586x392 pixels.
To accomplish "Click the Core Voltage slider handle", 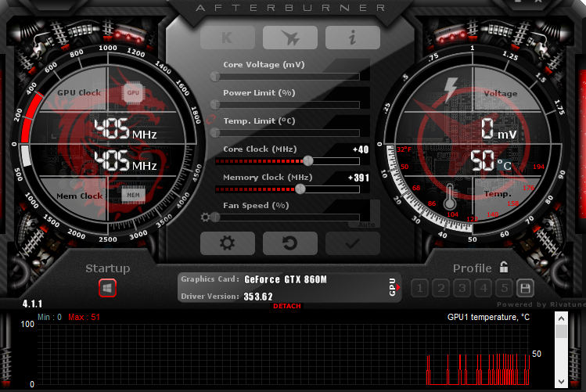I will click(x=215, y=77).
